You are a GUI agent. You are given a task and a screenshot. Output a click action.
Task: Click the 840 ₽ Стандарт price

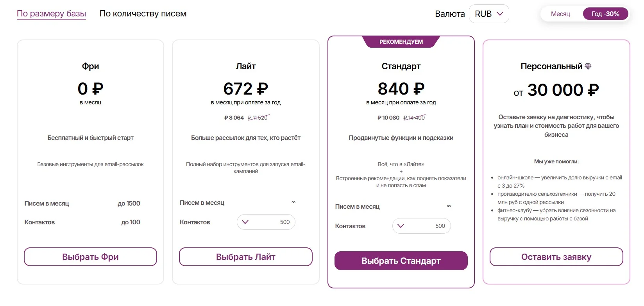[x=401, y=89]
